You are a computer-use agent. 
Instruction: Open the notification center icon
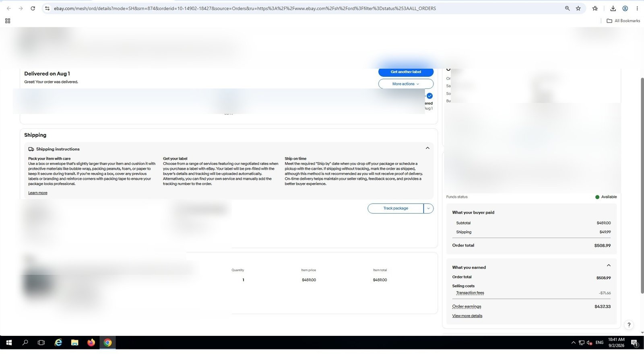point(634,343)
